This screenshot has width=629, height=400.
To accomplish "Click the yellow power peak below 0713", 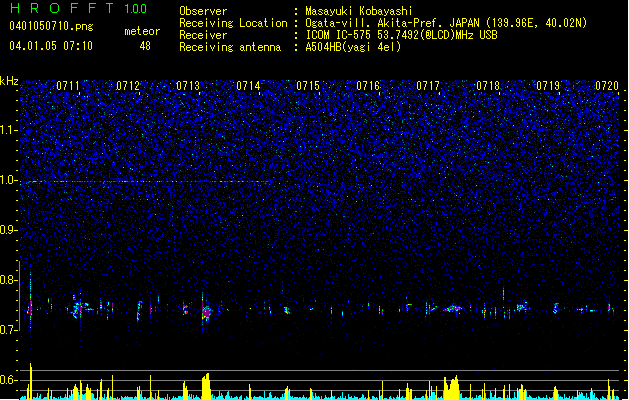I will 206,386.
